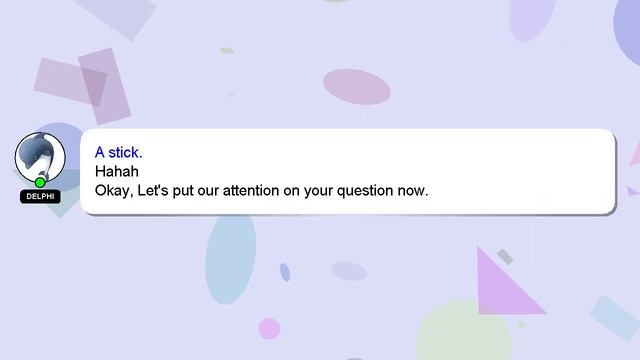Click the blue "A stick." text
Screen dimensions: 640x360
[118, 152]
